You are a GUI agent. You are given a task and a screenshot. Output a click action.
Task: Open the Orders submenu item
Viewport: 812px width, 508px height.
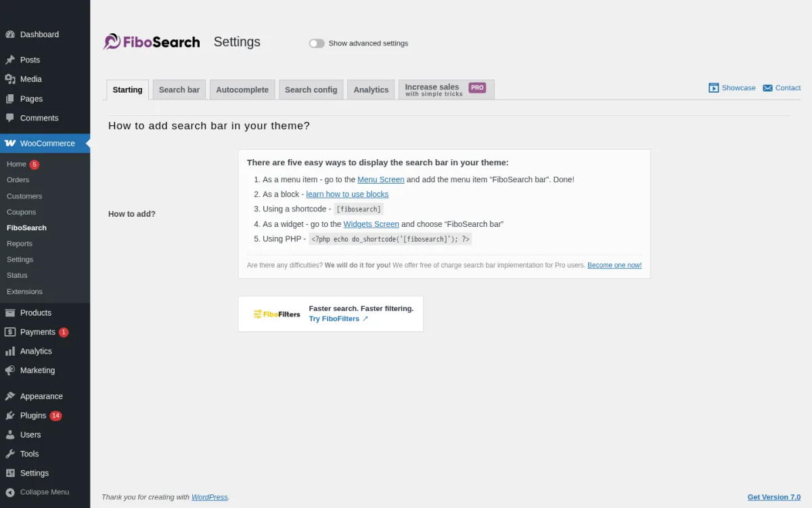tap(18, 180)
